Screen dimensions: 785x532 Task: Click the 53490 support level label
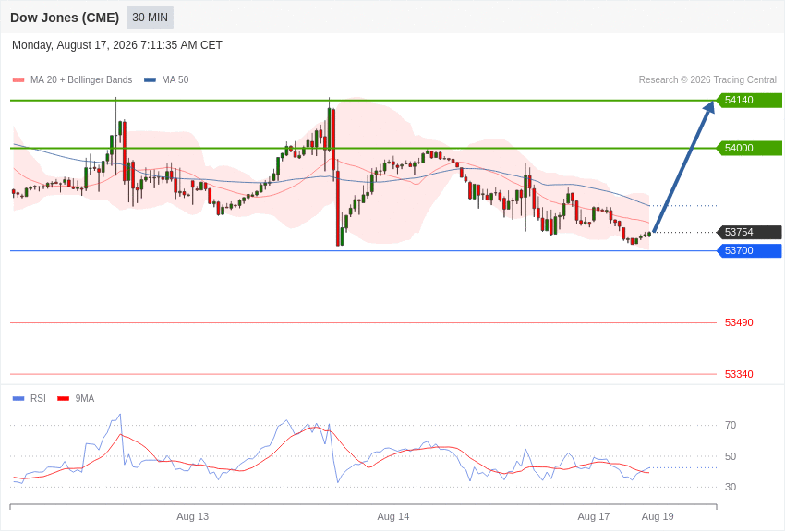click(x=739, y=323)
